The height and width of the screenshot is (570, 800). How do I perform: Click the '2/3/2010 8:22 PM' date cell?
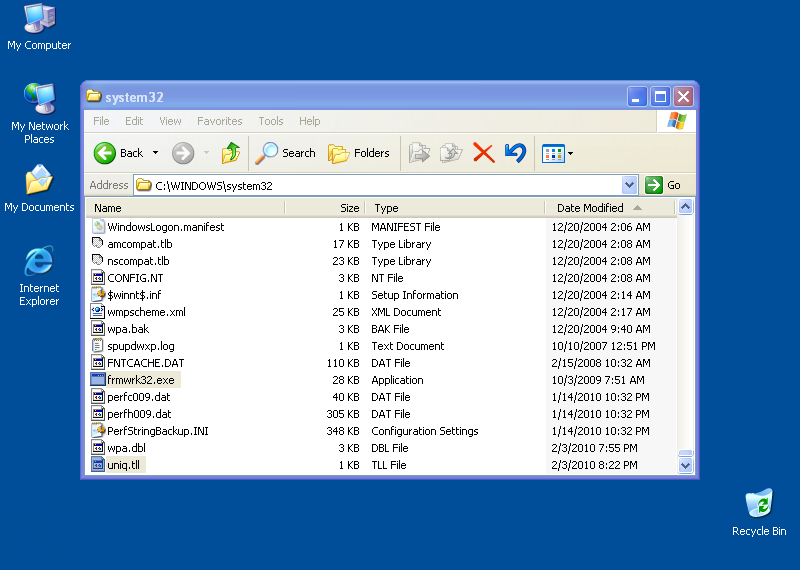click(594, 465)
